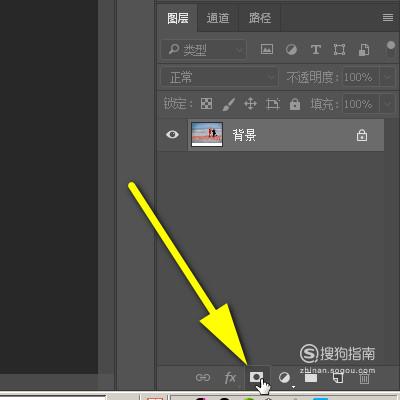Lock transparent pixels checkerboard icon
This screenshot has height=400, width=400.
206,104
